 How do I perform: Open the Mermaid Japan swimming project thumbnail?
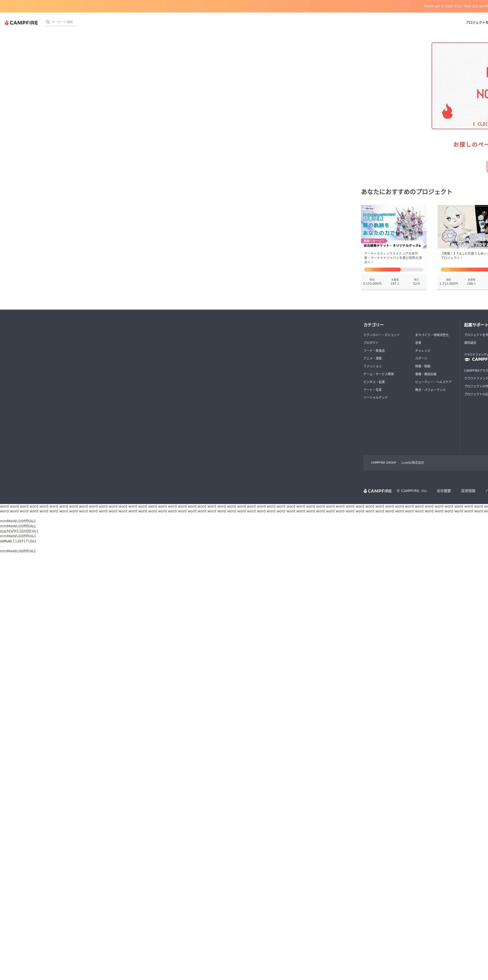393,227
